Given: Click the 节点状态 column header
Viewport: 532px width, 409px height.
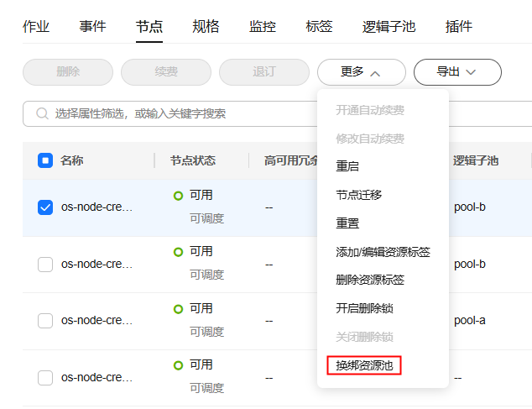Looking at the screenshot, I should 193,160.
